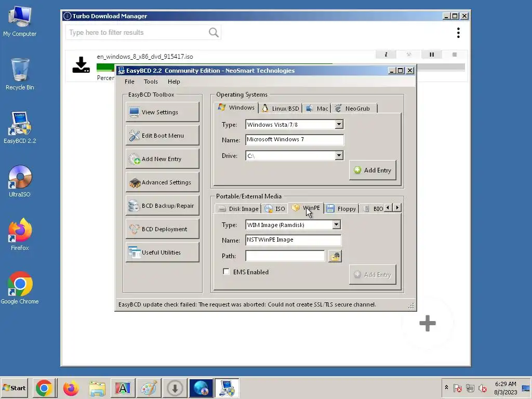Click the globe app taskbar button
The image size is (532, 399).
click(x=201, y=388)
